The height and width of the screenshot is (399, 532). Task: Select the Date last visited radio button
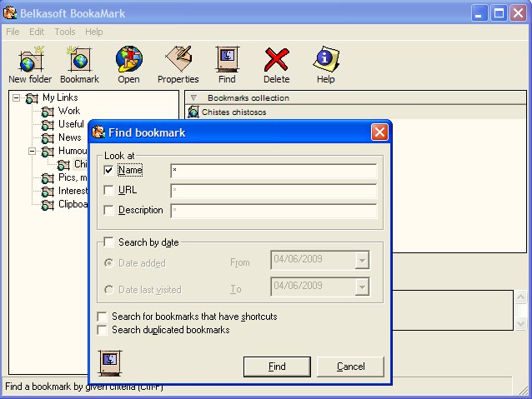coord(109,290)
